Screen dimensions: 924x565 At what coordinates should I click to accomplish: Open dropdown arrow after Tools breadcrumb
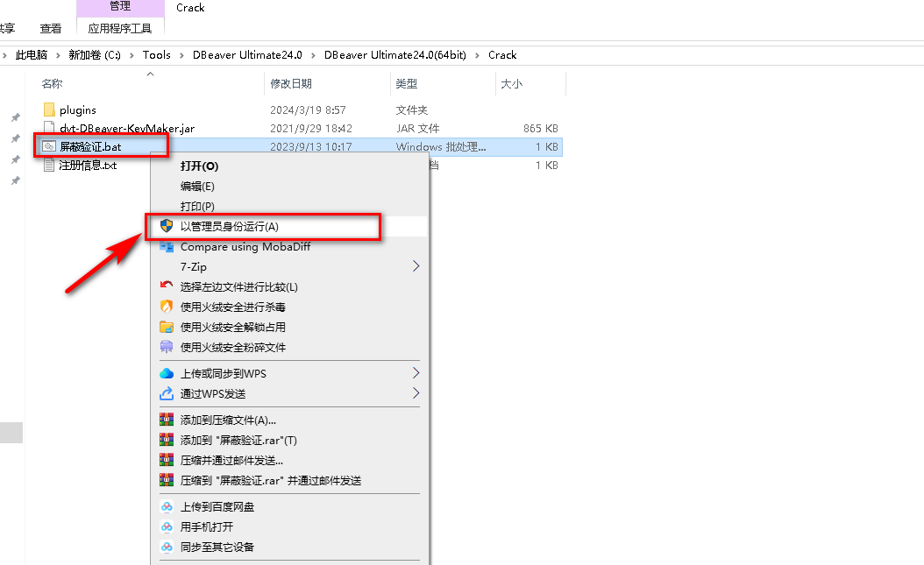[181, 55]
